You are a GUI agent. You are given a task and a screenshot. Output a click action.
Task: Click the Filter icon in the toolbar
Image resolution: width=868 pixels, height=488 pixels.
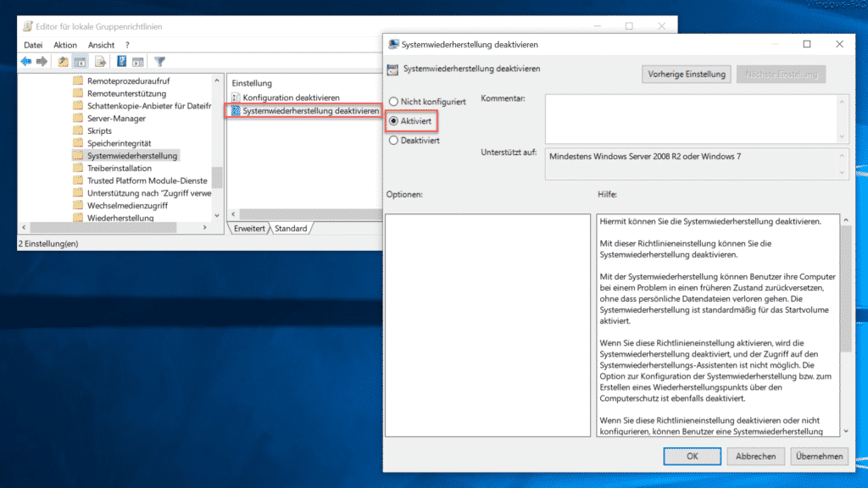point(159,61)
